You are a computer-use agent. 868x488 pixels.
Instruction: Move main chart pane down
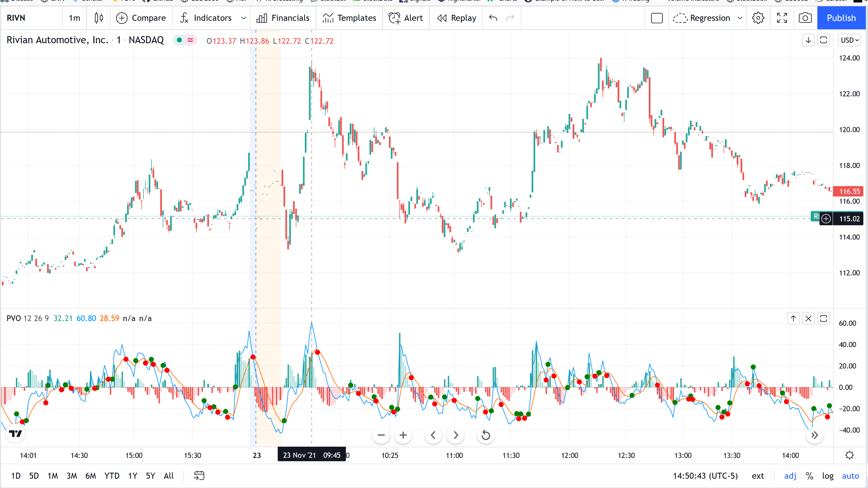click(808, 40)
